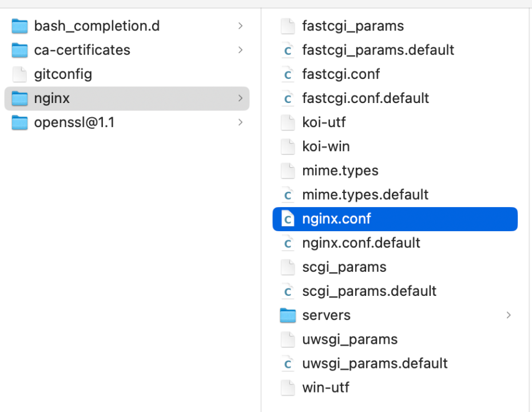Select the ca-certificates folder name
The width and height of the screenshot is (532, 412).
(82, 50)
